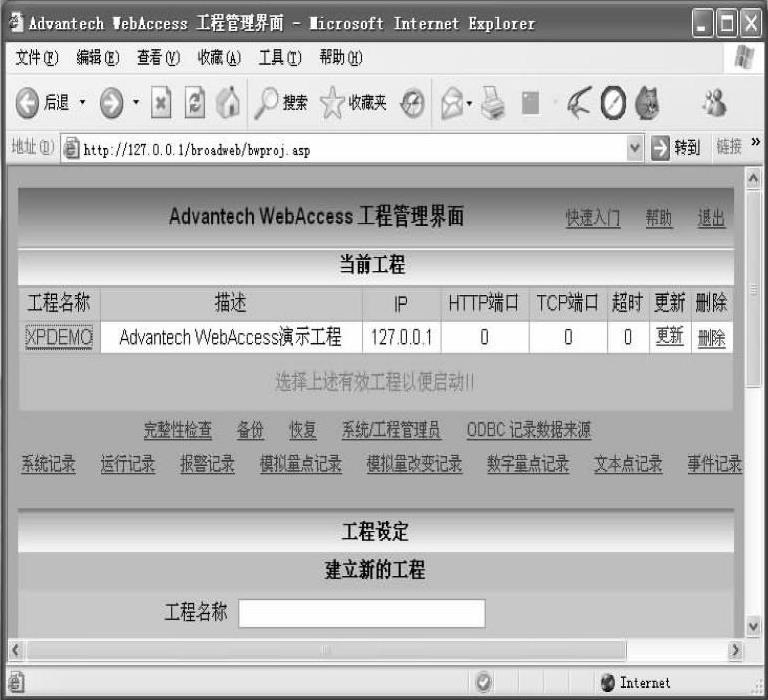Viewport: 768px width, 700px height.
Task: Open the Forward history dropdown arrow
Action: (136, 102)
